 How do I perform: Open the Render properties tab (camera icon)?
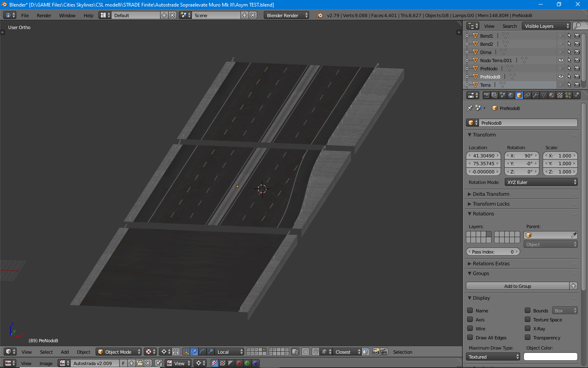tap(486, 95)
